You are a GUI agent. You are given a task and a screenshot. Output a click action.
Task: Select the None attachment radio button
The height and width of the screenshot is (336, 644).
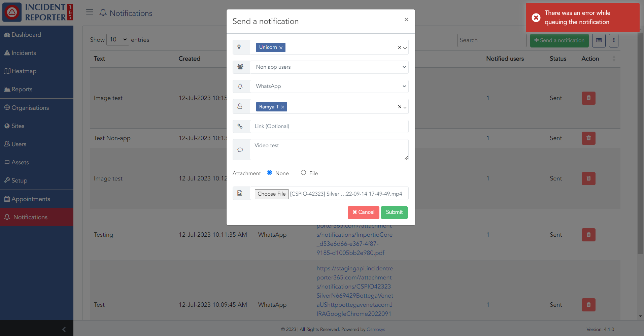[x=269, y=173]
